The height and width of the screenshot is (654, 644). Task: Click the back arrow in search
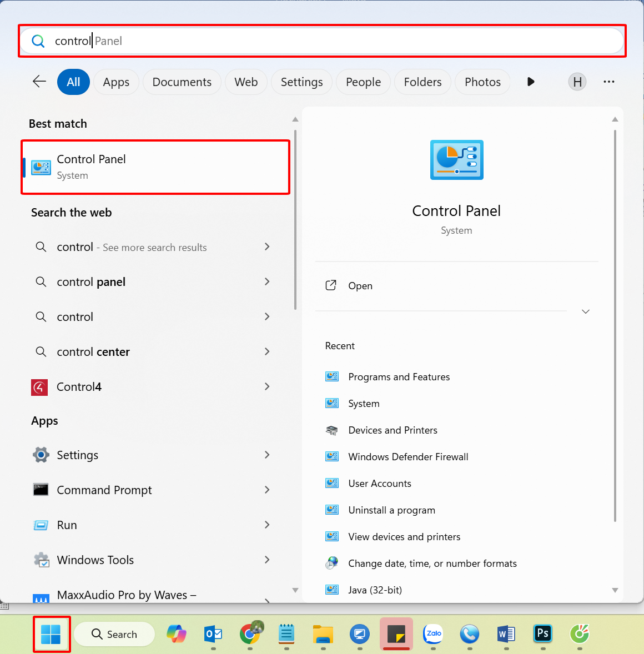(x=39, y=82)
